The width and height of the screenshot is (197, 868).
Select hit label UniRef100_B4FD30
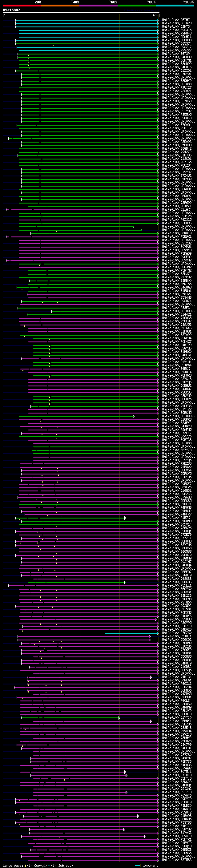176,57
